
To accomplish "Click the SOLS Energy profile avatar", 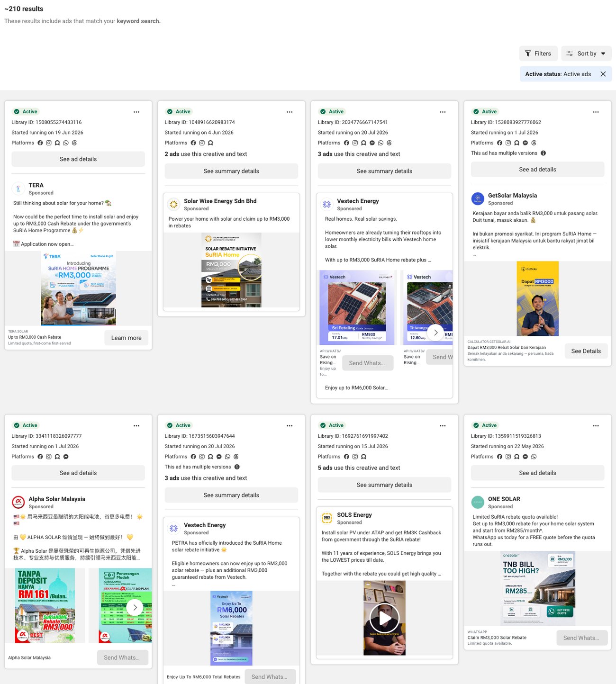I will pyautogui.click(x=327, y=518).
